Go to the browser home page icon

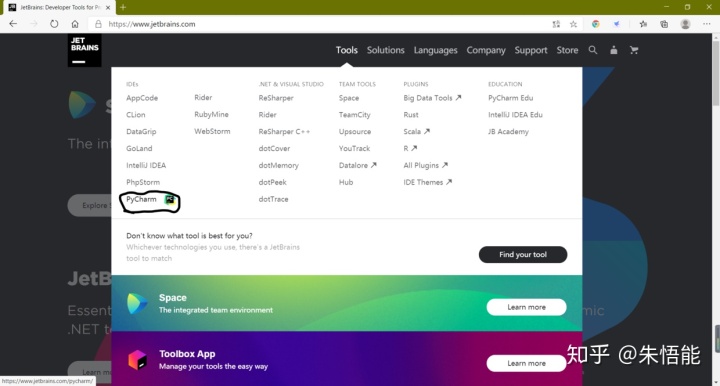click(75, 24)
